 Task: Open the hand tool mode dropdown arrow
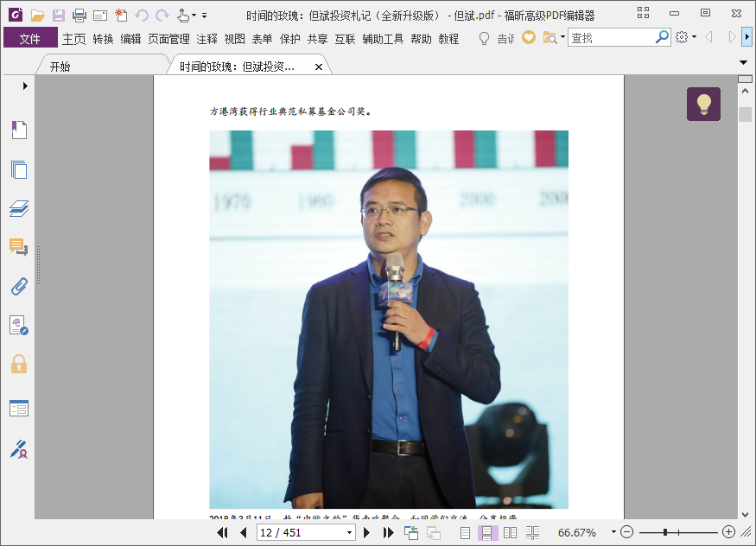(194, 16)
